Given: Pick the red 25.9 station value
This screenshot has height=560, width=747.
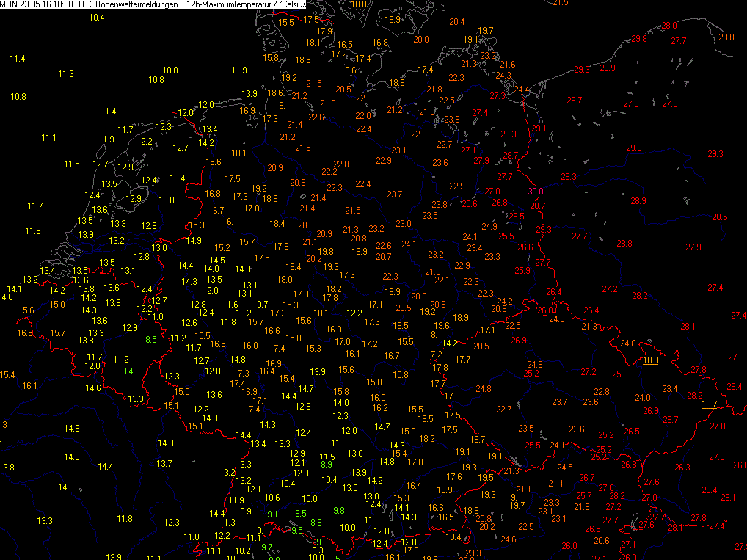Looking at the screenshot, I should tap(522, 271).
